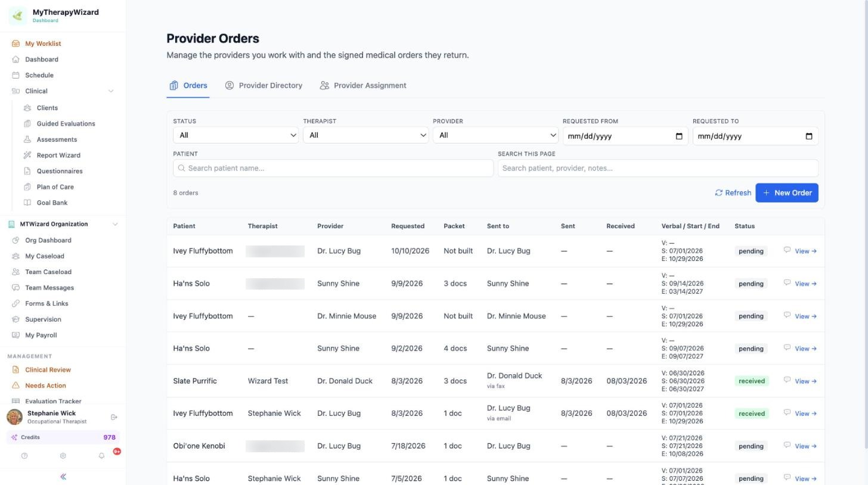Click the Team Messages chat icon
Image resolution: width=868 pixels, height=485 pixels.
coord(15,288)
